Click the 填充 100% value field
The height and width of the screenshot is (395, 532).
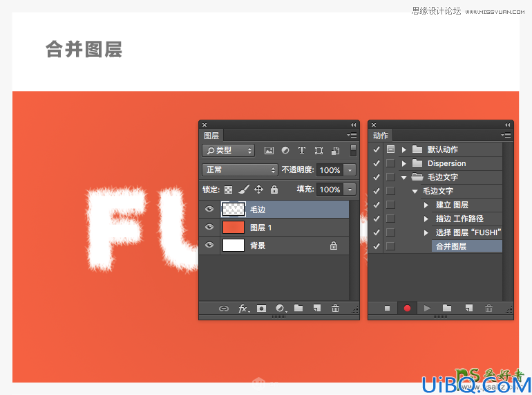tap(330, 189)
